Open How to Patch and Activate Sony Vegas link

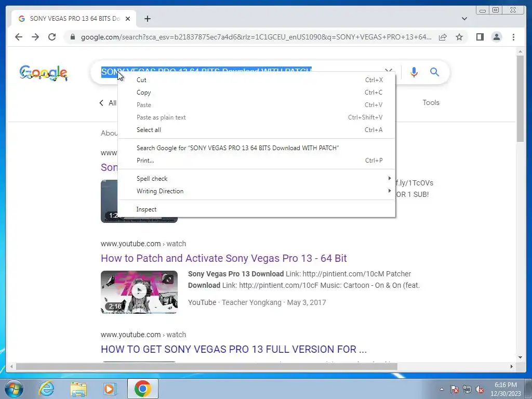(223, 258)
